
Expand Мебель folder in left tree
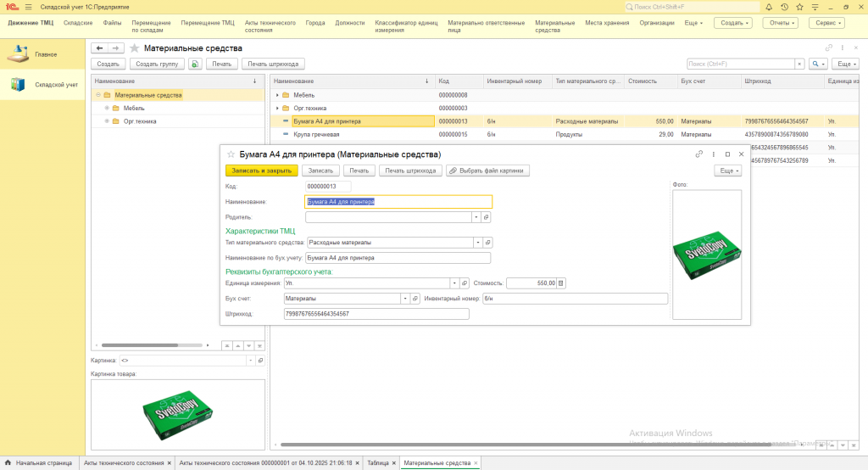(107, 108)
